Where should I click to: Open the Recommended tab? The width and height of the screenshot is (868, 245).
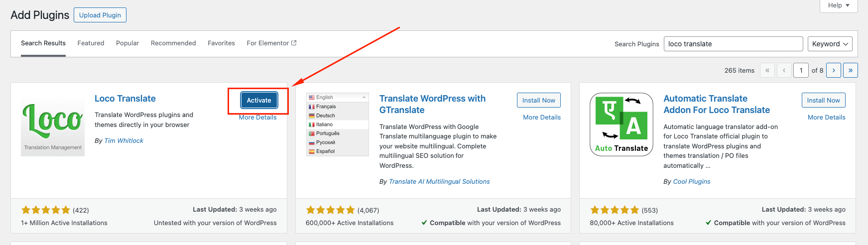(173, 43)
